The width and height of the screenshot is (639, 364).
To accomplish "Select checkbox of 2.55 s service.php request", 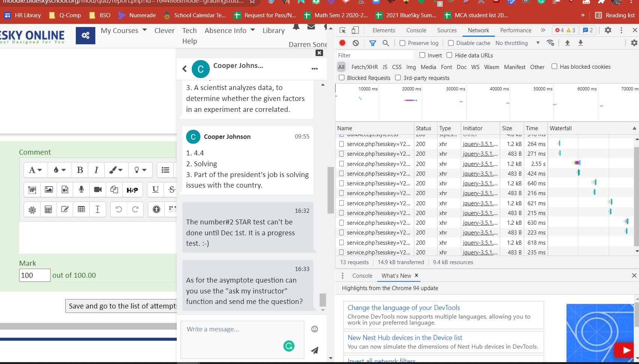I will [341, 164].
